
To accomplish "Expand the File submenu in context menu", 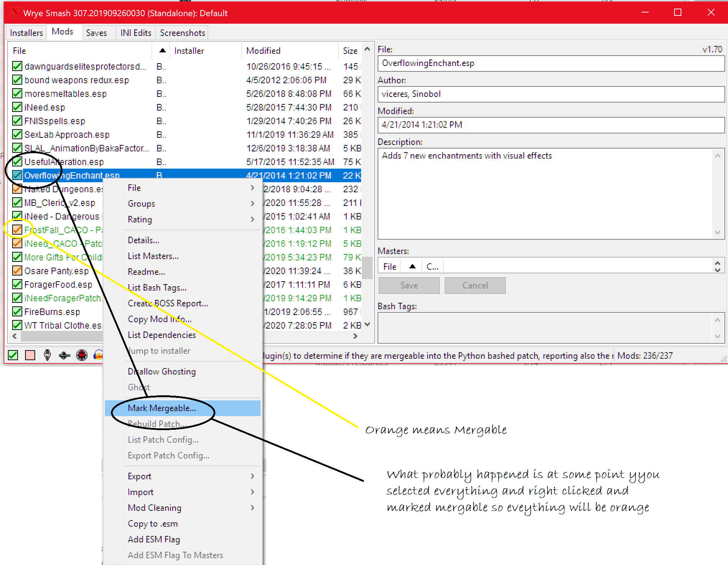I will click(183, 188).
